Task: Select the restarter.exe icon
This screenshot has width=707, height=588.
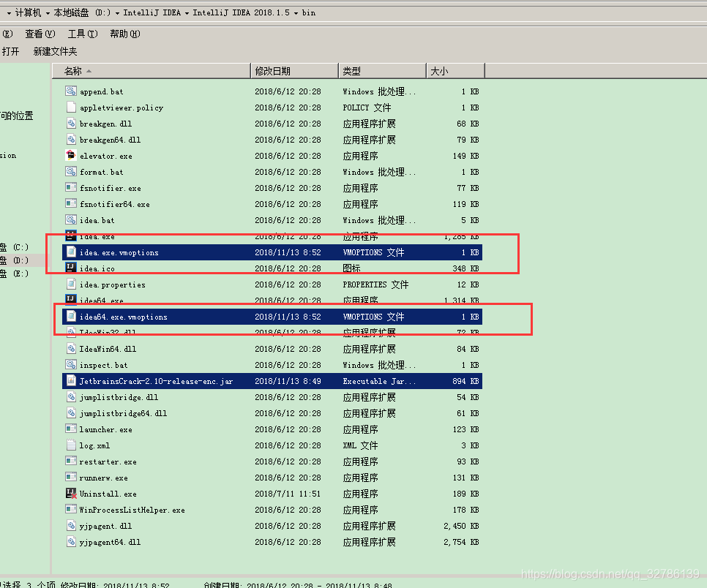Action: (x=71, y=461)
